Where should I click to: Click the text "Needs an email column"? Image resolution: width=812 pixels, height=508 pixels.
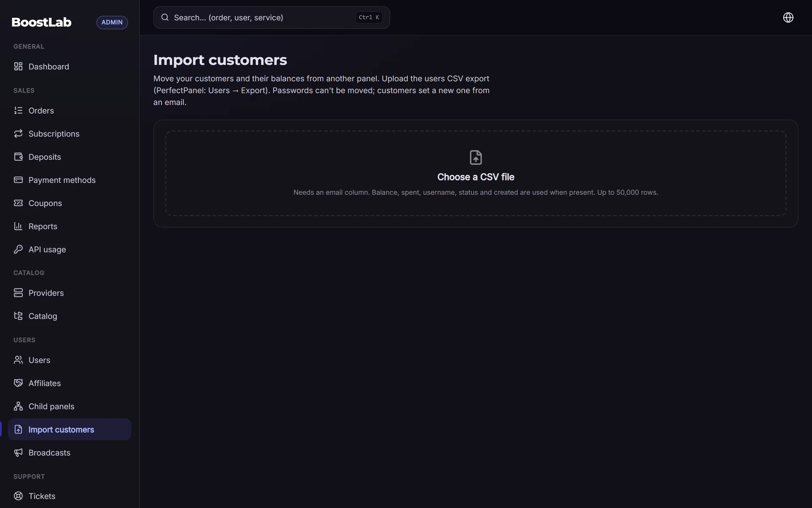point(331,192)
